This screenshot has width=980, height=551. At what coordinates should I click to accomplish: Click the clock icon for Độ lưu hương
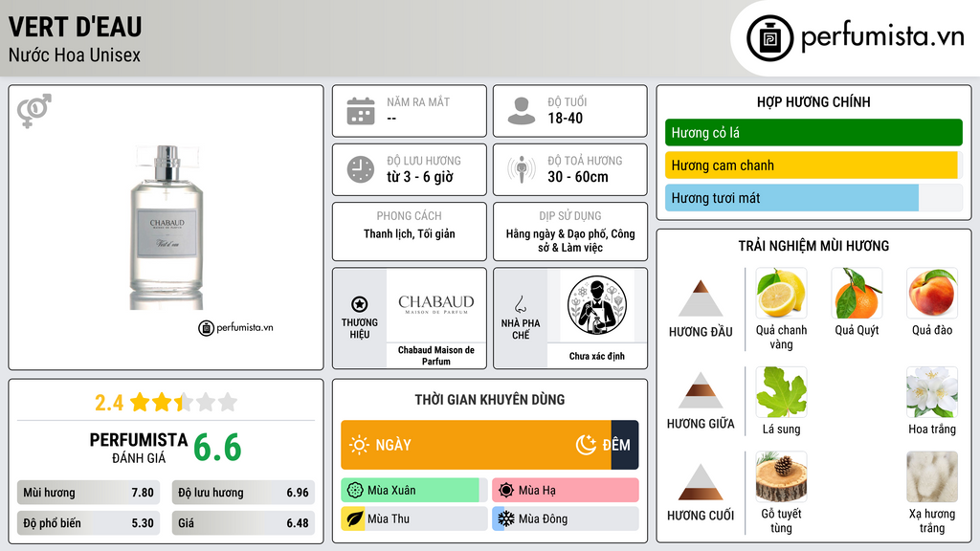tap(361, 170)
